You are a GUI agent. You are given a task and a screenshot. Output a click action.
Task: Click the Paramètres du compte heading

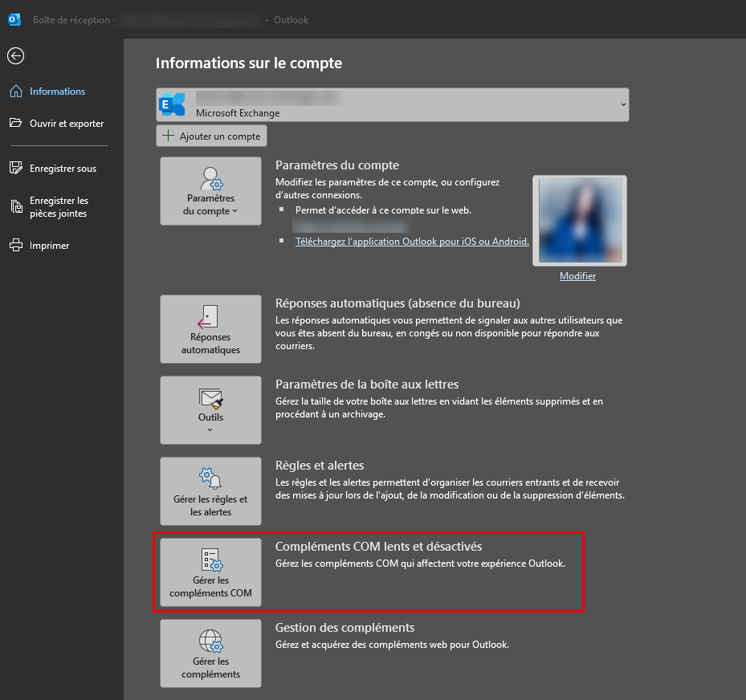[336, 165]
